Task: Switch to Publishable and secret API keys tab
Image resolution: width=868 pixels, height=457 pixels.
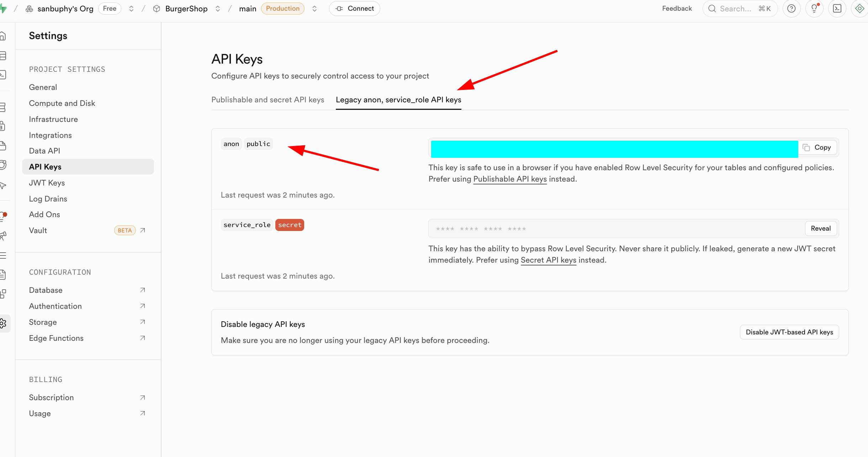Action: [268, 100]
